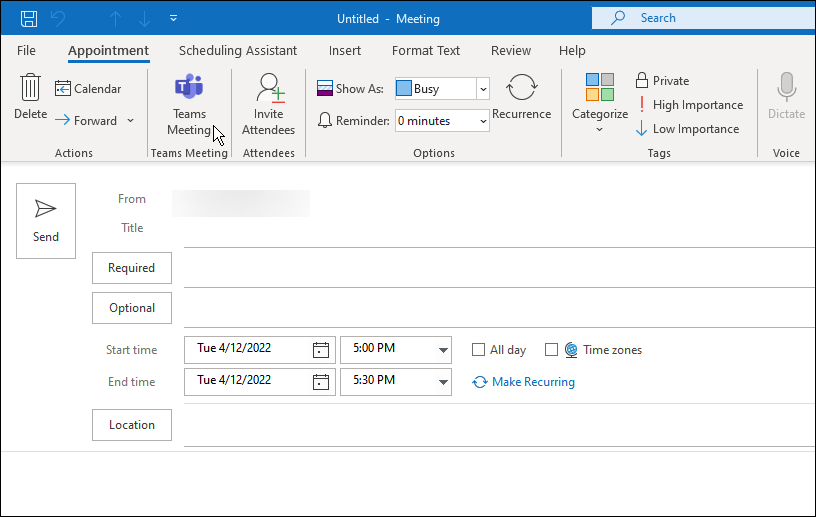
Task: Open the start date calendar picker
Action: point(321,350)
